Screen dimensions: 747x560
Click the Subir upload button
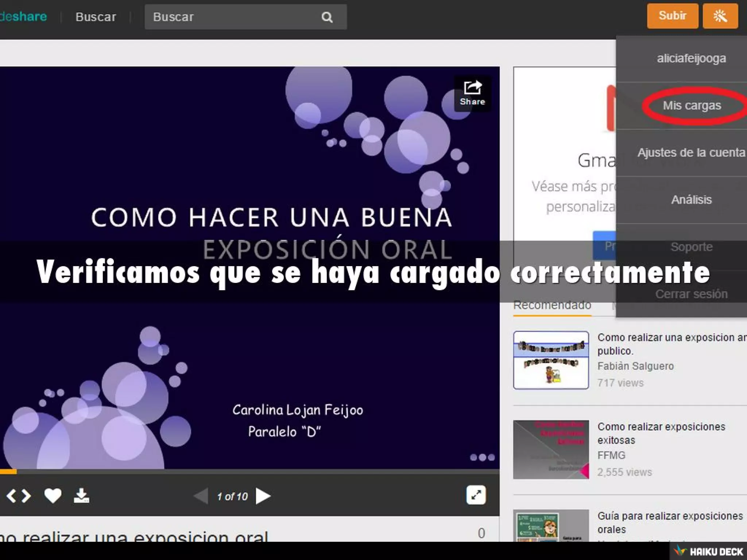click(673, 16)
